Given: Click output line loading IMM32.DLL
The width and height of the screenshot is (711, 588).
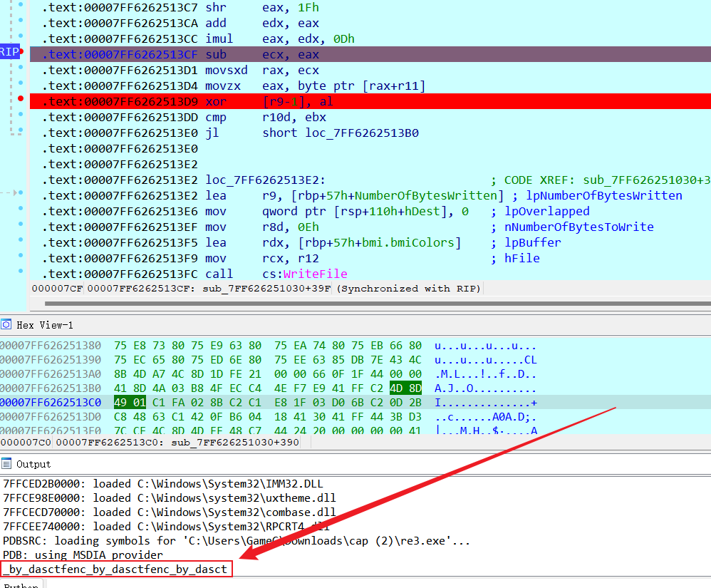Looking at the screenshot, I should [162, 484].
